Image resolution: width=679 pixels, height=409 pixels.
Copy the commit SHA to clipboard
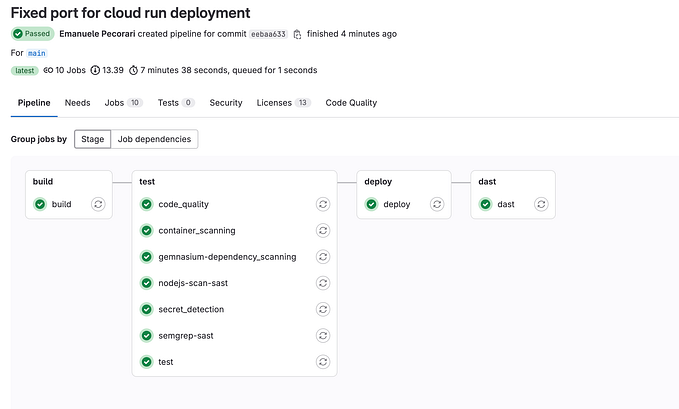click(x=297, y=34)
